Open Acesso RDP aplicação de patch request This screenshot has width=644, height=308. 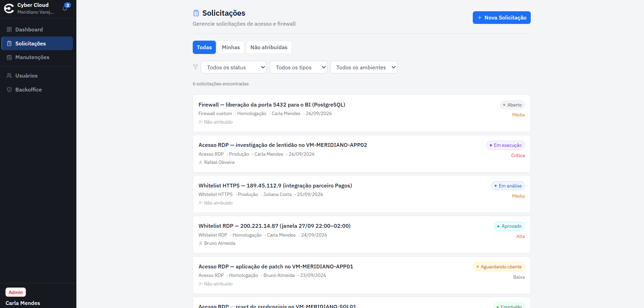(362, 275)
